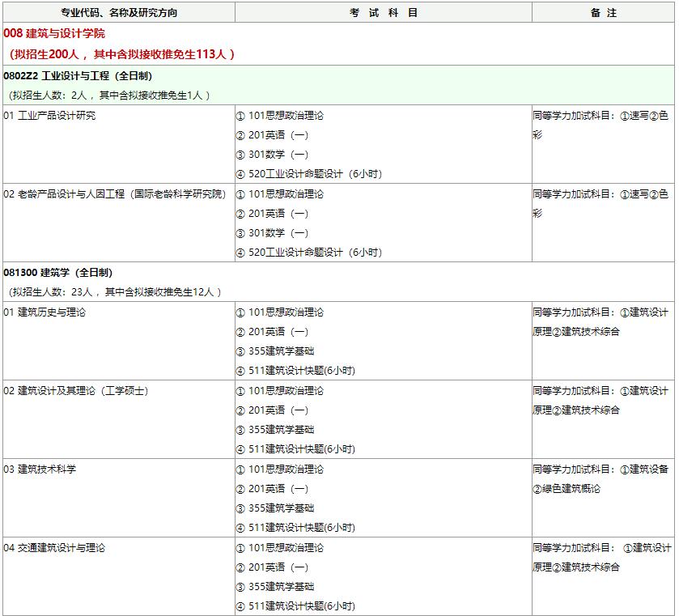Click 201英语(一) in the 交通建筑设计与理论 row
This screenshot has width=679, height=616.
point(278,567)
